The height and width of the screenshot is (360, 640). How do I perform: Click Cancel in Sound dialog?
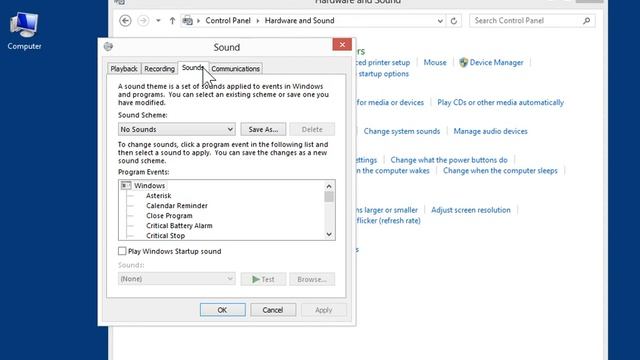[273, 310]
